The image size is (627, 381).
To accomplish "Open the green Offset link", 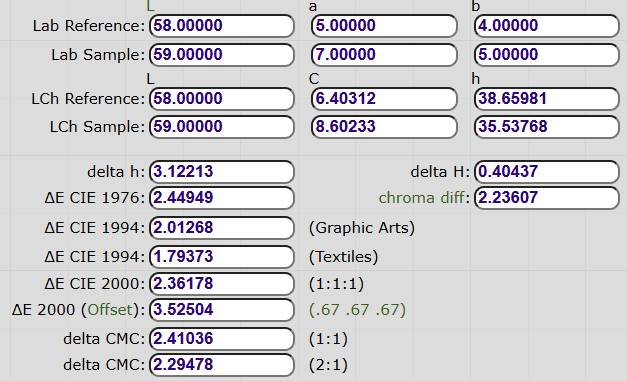I will [110, 310].
